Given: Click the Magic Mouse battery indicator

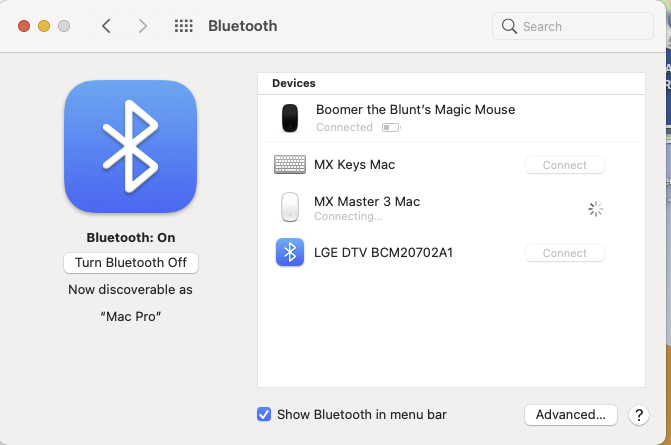Looking at the screenshot, I should [x=390, y=128].
